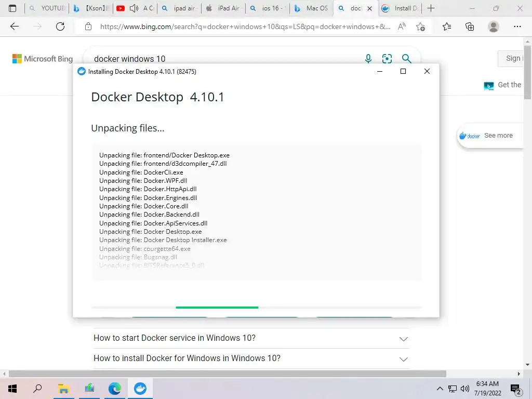532x399 pixels.
Task: Select the line Unpacking file: DockerCli.exe
Action: pos(141,172)
